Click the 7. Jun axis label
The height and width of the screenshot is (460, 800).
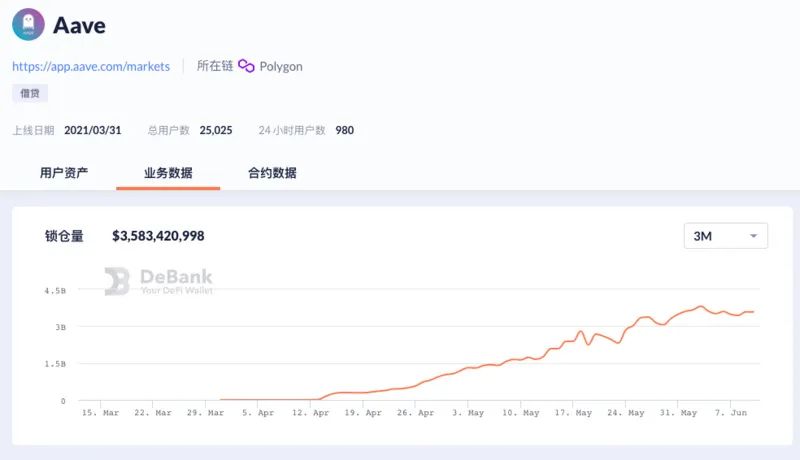coord(731,413)
